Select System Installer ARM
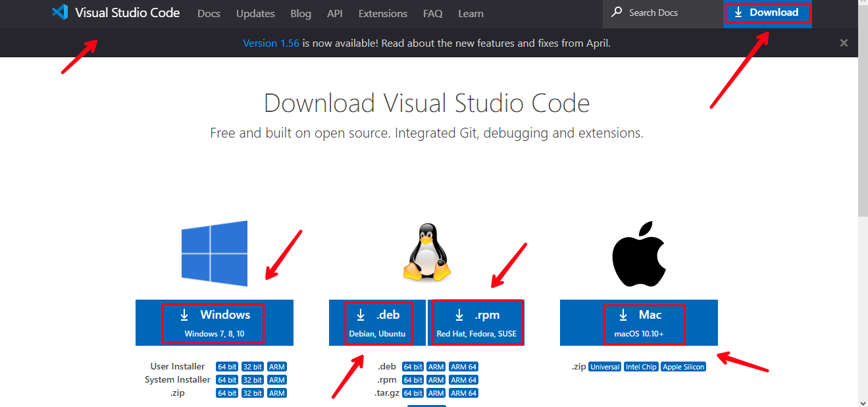The image size is (868, 407). [x=277, y=380]
